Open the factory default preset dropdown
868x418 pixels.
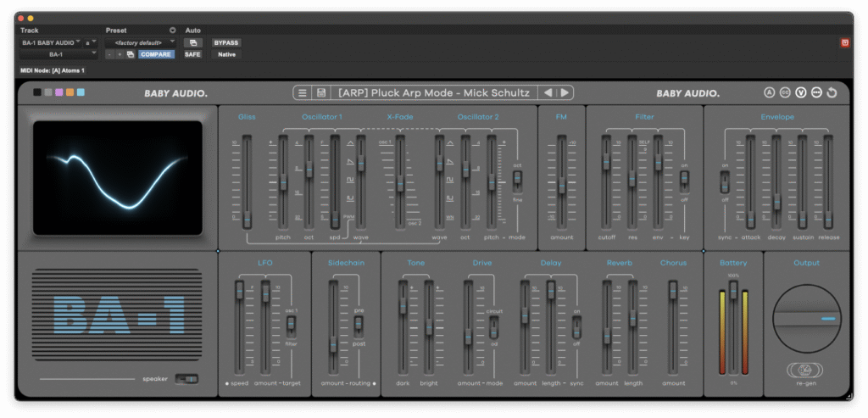(x=141, y=42)
